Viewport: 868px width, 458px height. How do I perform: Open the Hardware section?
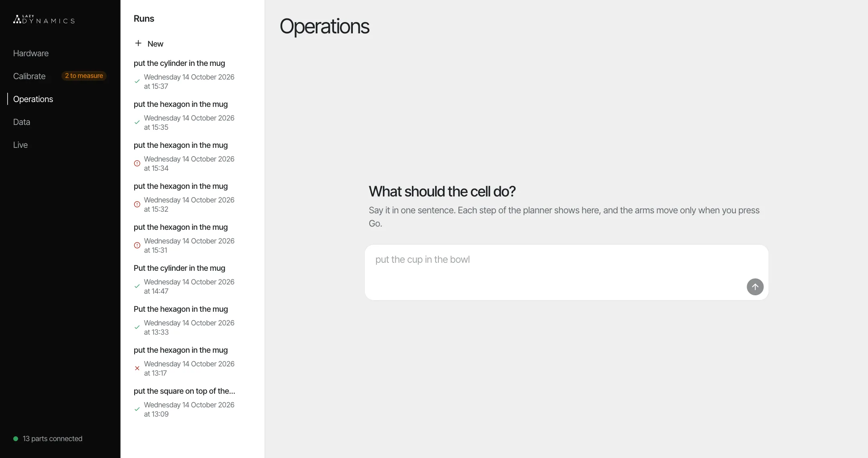coord(31,53)
